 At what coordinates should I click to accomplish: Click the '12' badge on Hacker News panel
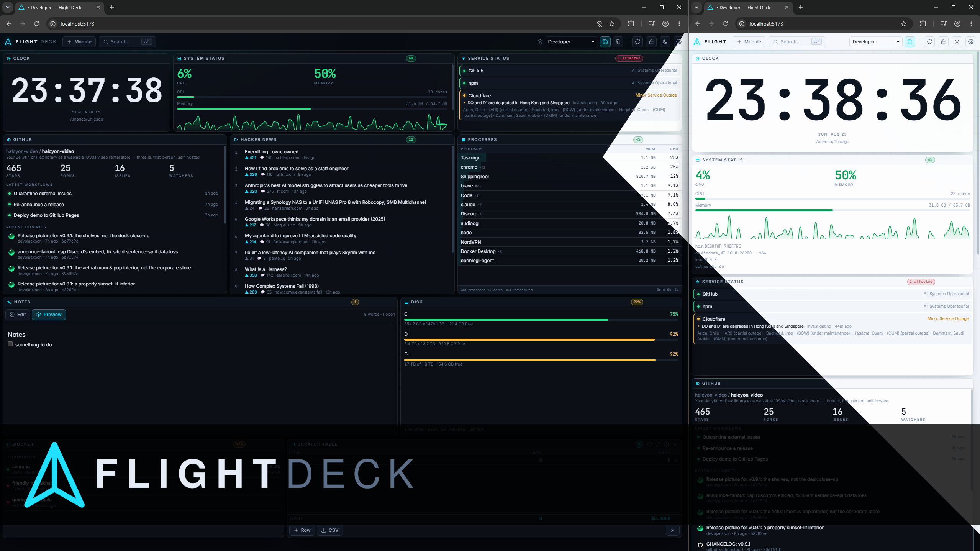point(411,140)
